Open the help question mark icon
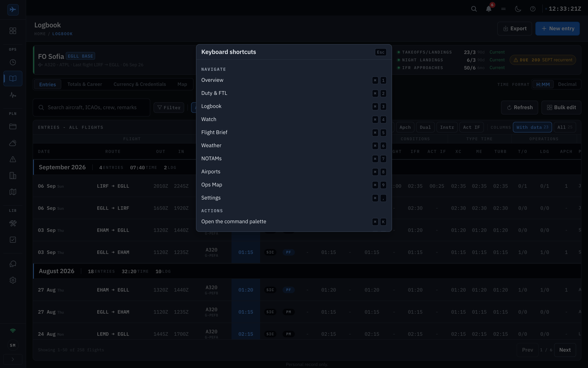The height and width of the screenshot is (368, 588). point(533,9)
